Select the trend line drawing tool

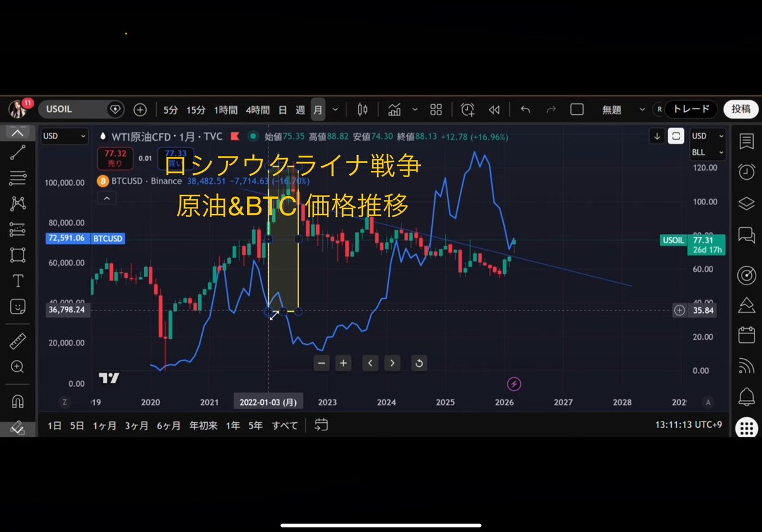click(x=18, y=151)
